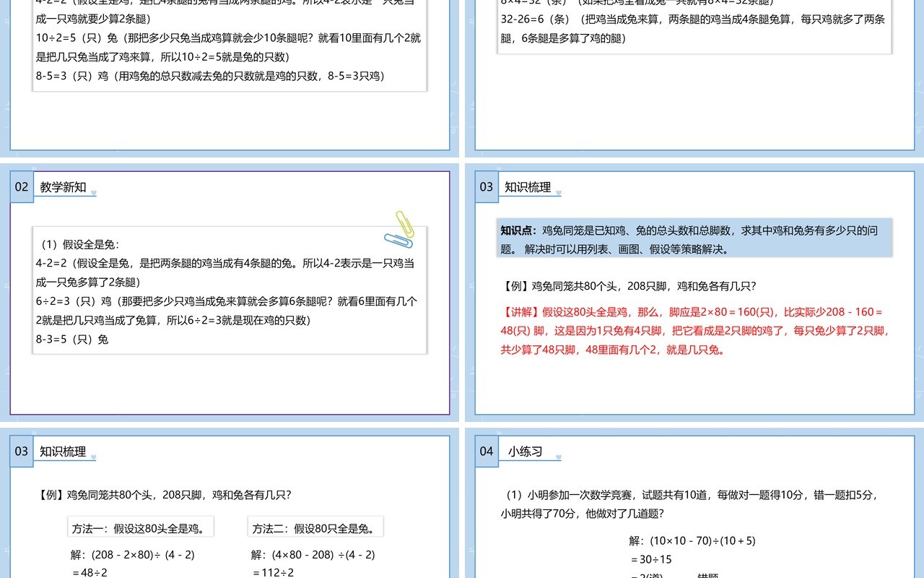The width and height of the screenshot is (924, 578).
Task: Click the "04" number badge beside 小练习
Action: point(487,452)
